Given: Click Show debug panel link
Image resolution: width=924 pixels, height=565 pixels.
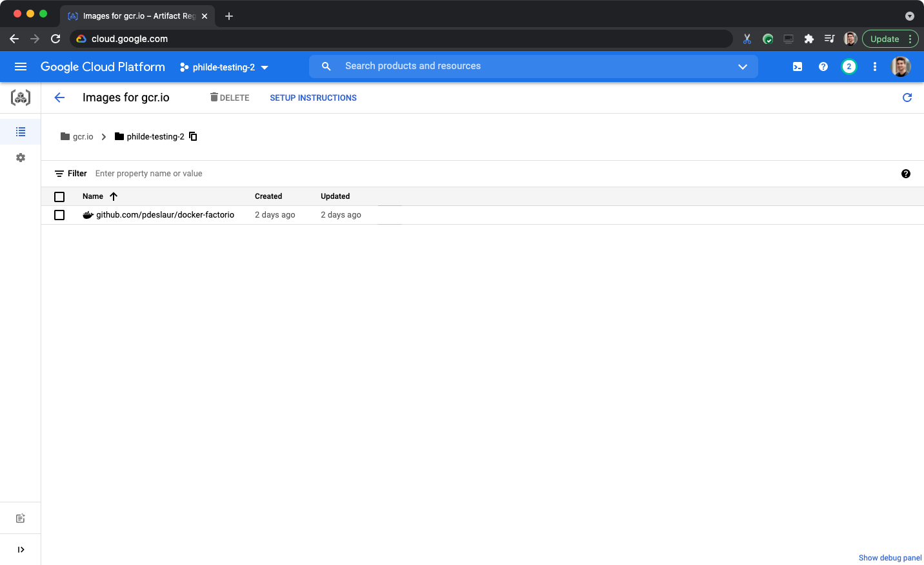Looking at the screenshot, I should (x=890, y=558).
